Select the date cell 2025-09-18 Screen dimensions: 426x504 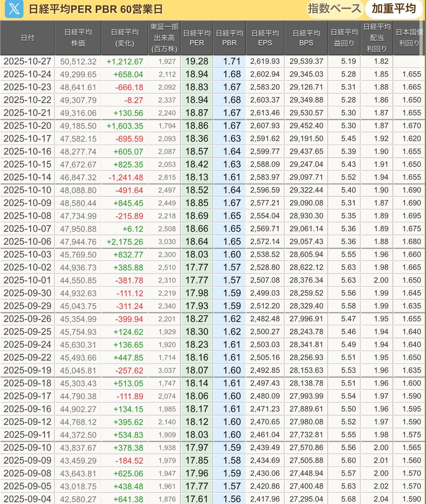click(27, 383)
